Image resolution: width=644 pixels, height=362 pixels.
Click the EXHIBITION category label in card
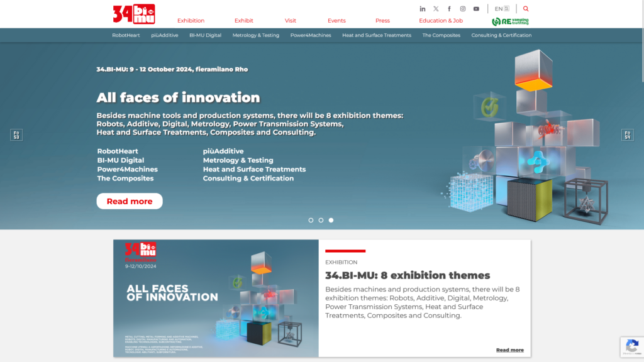coord(341,262)
